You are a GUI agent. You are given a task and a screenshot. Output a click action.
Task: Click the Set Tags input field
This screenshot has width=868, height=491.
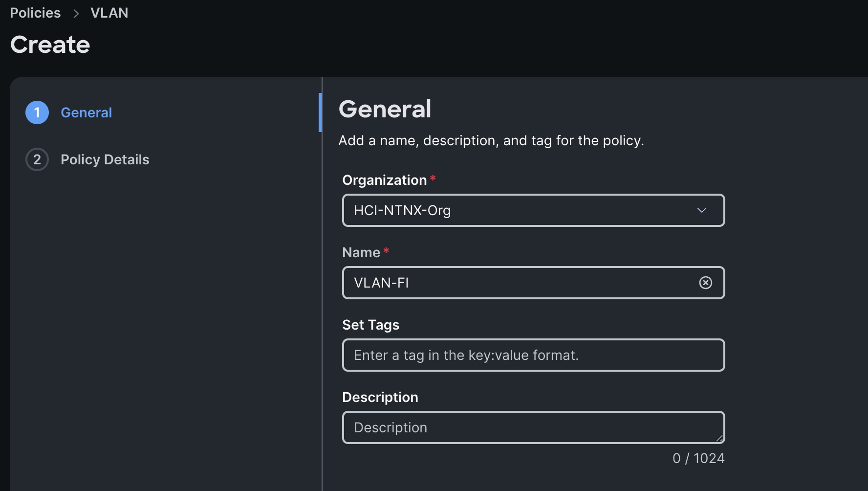click(x=533, y=355)
